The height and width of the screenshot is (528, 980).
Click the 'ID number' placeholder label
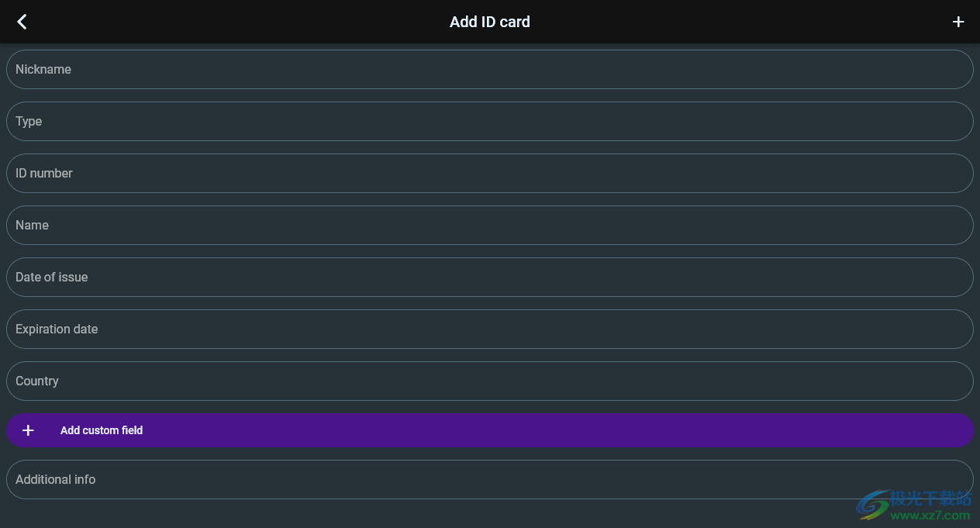pos(44,174)
